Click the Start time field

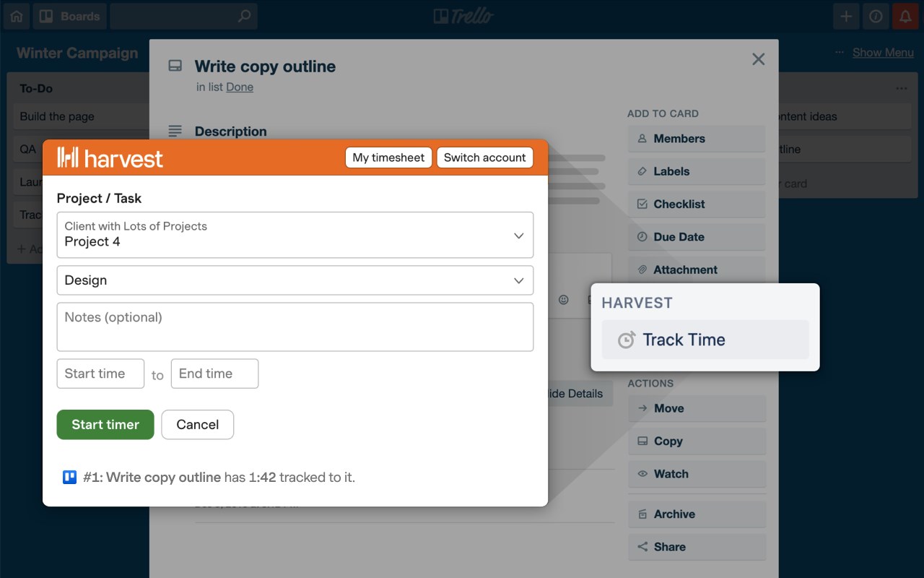tap(100, 374)
